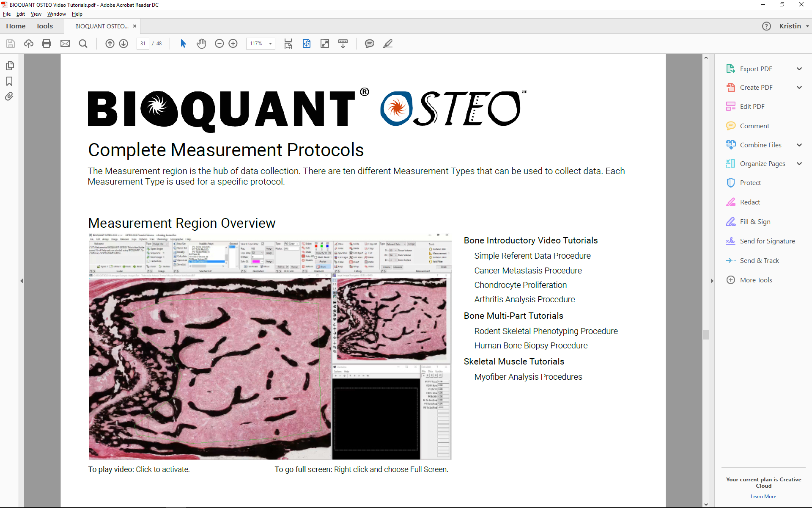Print the document using printer icon
Viewport: 812px width, 508px height.
click(47, 44)
